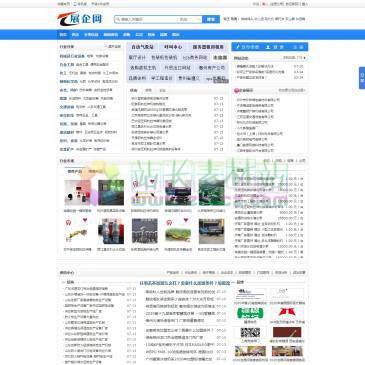Click the user login icon in the blue member bar
The height and width of the screenshot is (365, 365).
point(267,47)
